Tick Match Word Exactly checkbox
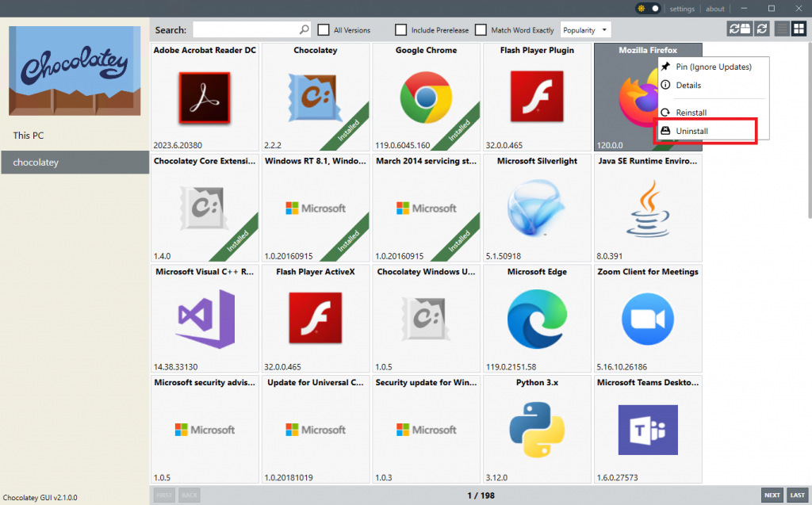The width and height of the screenshot is (812, 505). [x=481, y=30]
